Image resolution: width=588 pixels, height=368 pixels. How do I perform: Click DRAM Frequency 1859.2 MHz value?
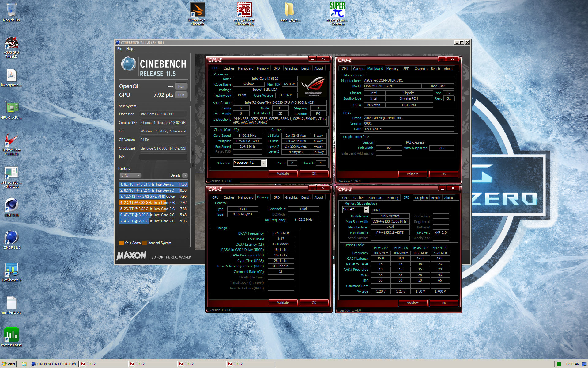pyautogui.click(x=281, y=233)
